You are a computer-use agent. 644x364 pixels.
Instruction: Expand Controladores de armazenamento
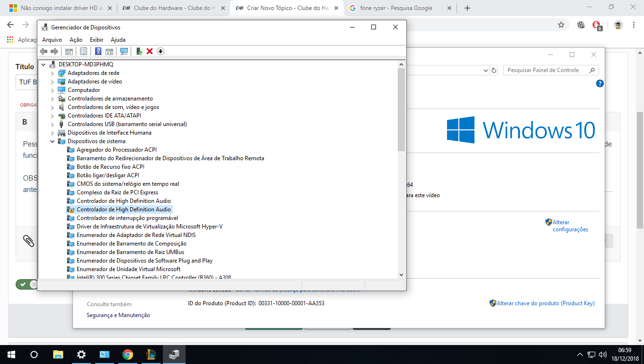pyautogui.click(x=52, y=99)
